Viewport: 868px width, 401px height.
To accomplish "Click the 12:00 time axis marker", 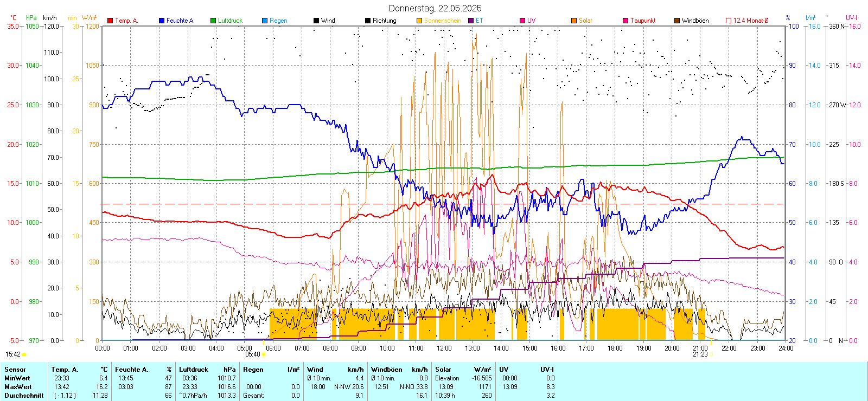I will 444,348.
